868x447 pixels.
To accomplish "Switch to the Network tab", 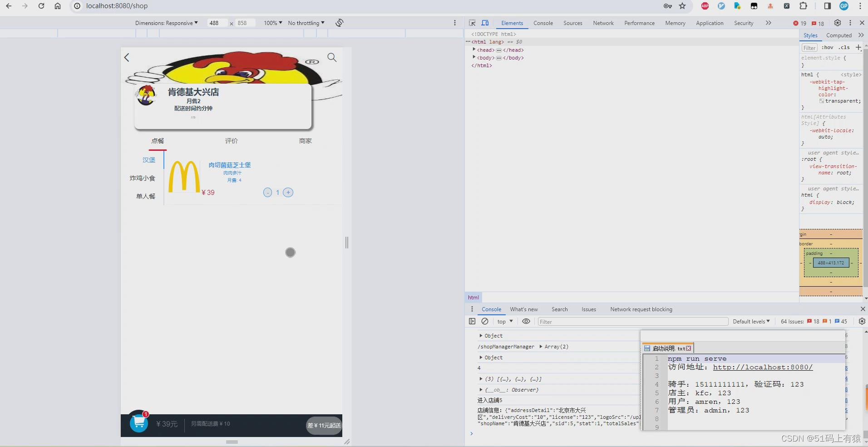I will tap(603, 23).
